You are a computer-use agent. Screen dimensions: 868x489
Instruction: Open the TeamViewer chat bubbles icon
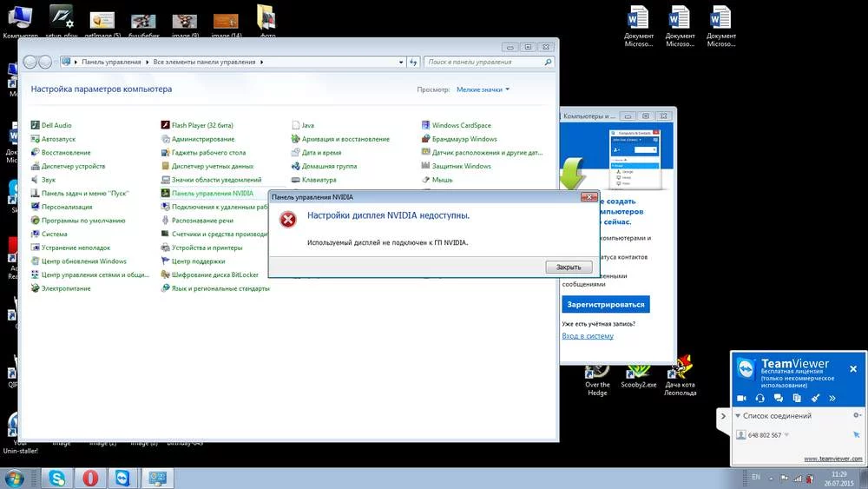779,398
